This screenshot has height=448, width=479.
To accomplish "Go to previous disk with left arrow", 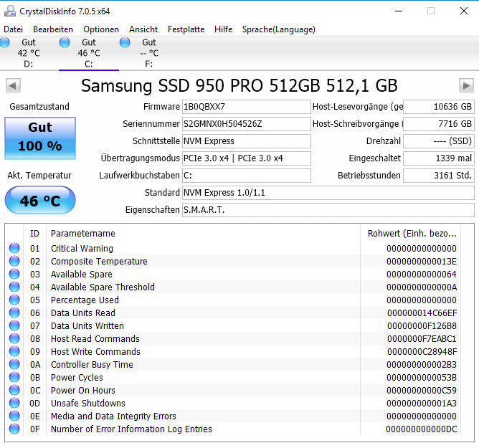I will [13, 86].
